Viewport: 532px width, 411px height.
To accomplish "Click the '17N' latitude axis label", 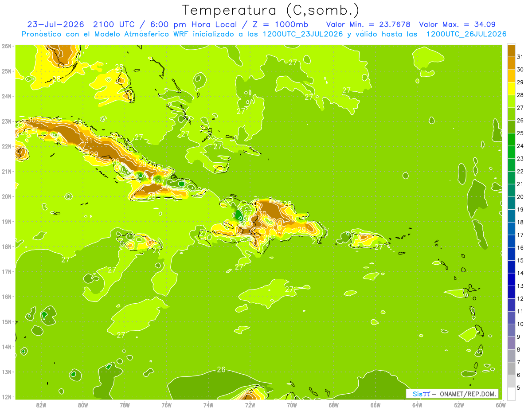I will 7,271.
